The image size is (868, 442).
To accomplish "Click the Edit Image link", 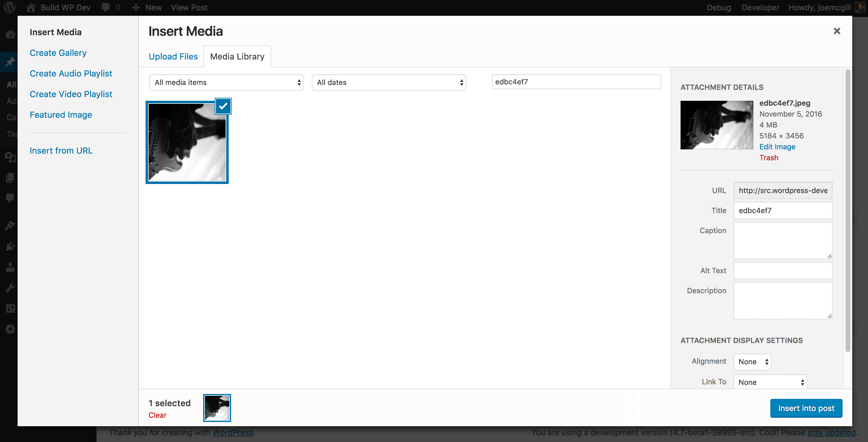I will click(777, 147).
